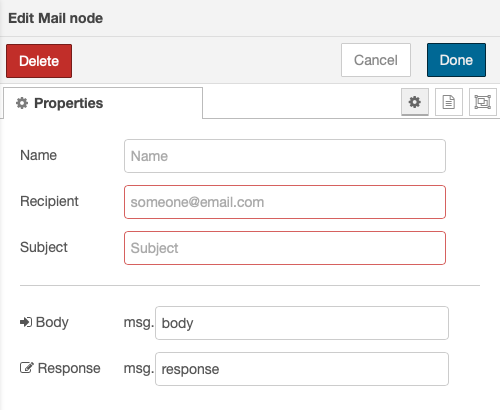Click the small gear icon in Properties tab
The width and height of the screenshot is (500, 410).
tap(22, 103)
